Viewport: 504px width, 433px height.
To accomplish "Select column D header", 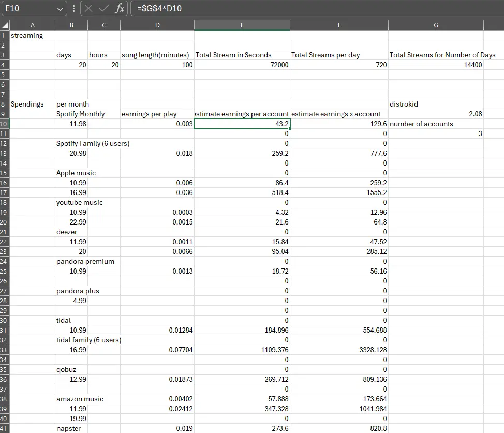I will pos(157,25).
